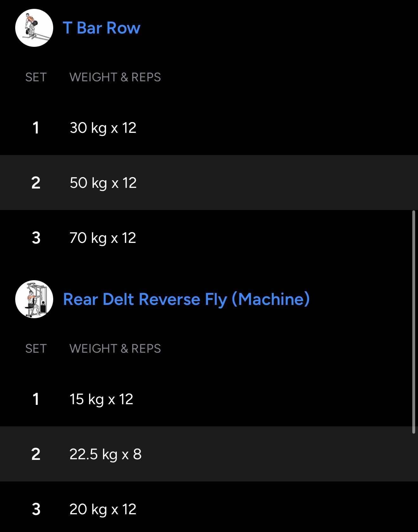Select the 30 kg x 12 entry
The image size is (418, 532).
point(103,128)
